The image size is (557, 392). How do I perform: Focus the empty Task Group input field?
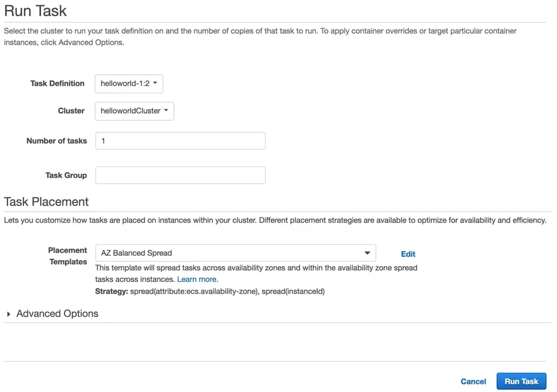180,175
